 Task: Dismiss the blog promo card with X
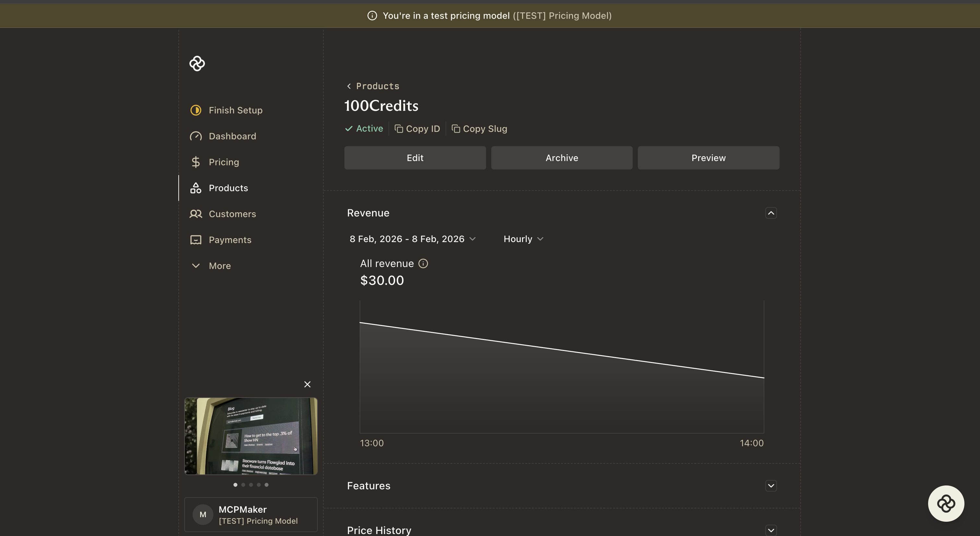307,384
